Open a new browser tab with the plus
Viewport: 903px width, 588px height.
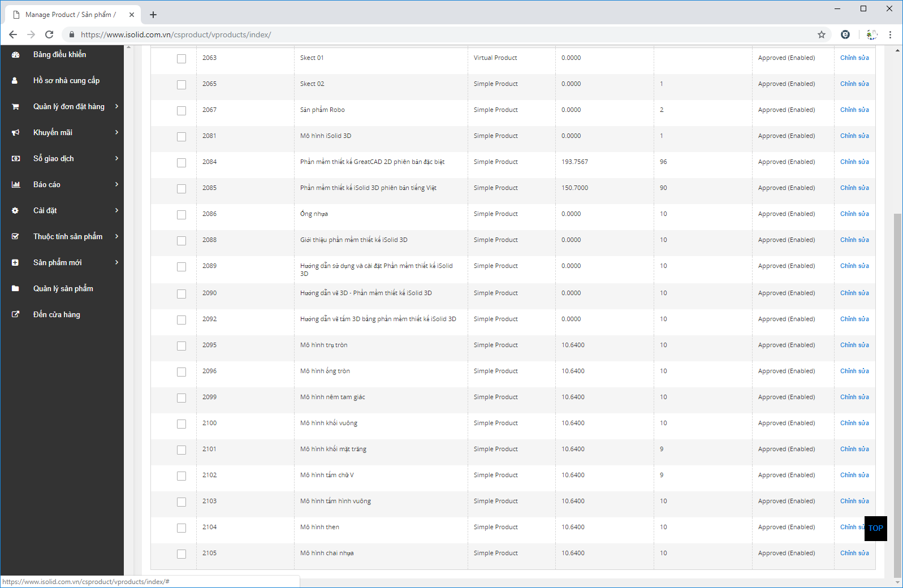click(153, 15)
